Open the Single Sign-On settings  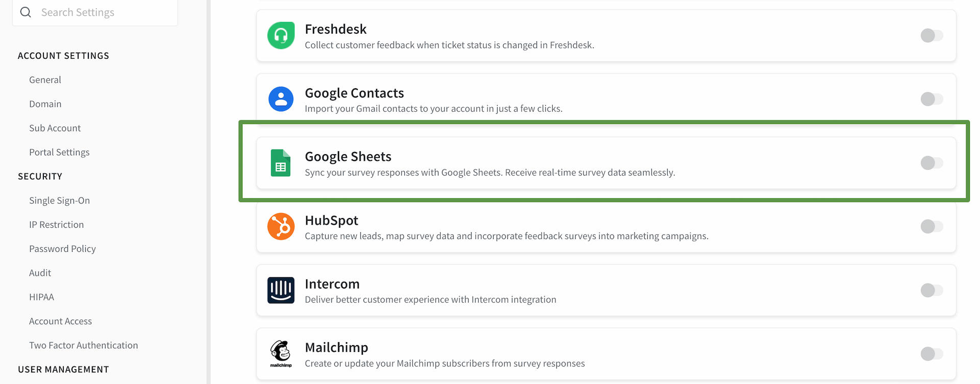pos(59,200)
